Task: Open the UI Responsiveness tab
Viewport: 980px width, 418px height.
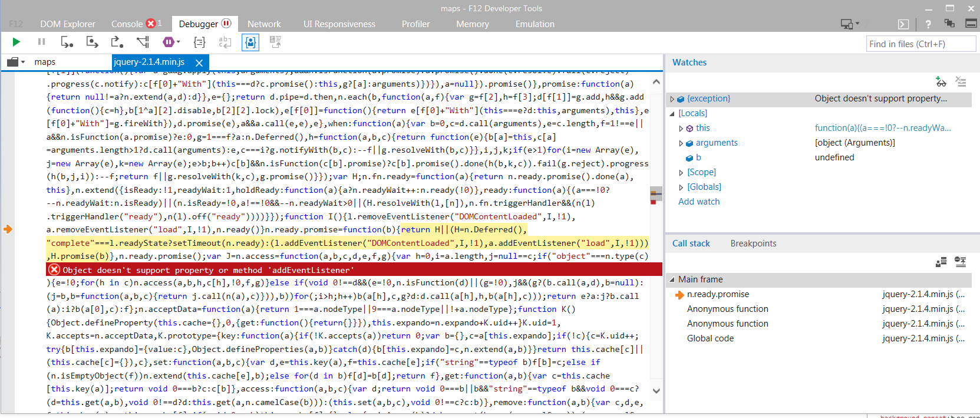Action: point(339,24)
